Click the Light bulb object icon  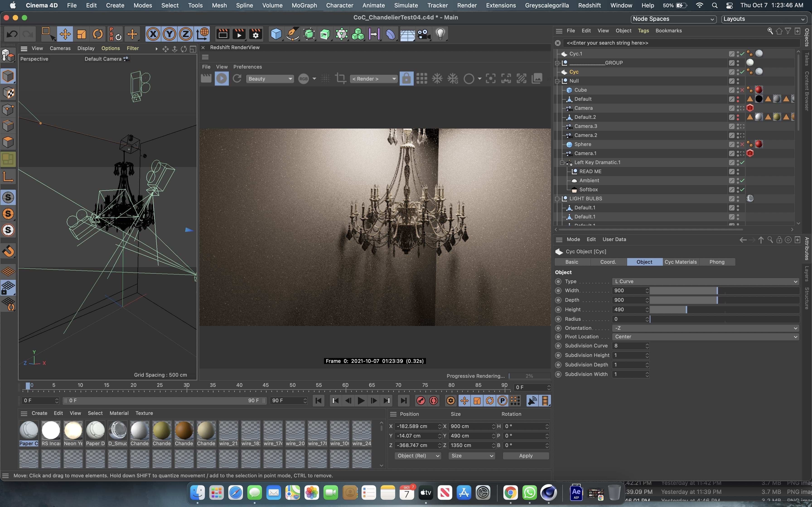[440, 34]
